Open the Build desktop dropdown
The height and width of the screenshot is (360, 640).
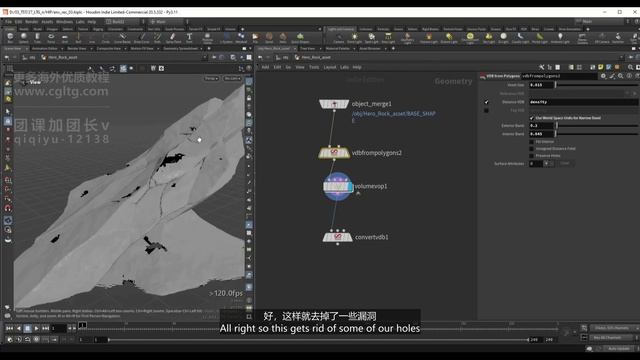121,22
